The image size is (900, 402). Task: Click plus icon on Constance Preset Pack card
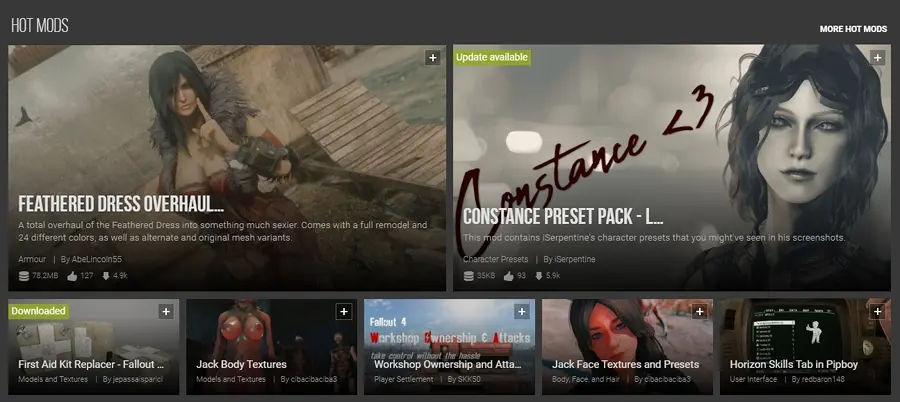[x=877, y=57]
